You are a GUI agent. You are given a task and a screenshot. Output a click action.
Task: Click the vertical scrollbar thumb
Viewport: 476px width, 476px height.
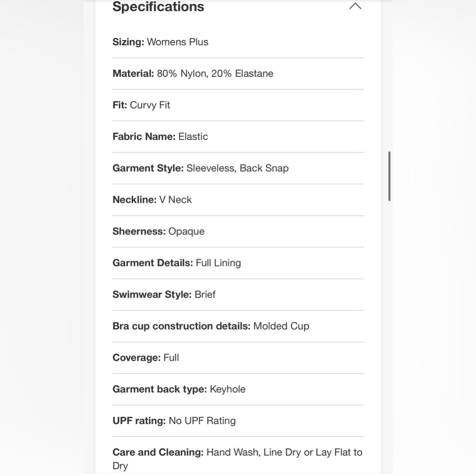pyautogui.click(x=389, y=176)
